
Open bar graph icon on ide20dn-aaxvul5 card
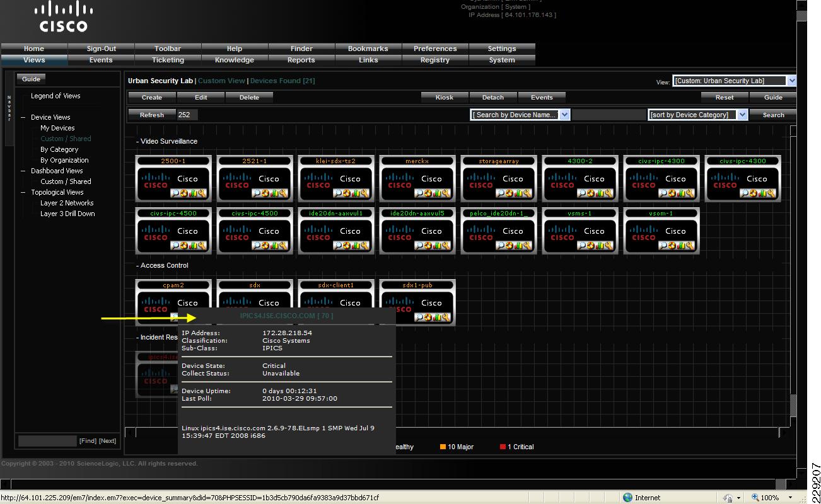[437, 245]
